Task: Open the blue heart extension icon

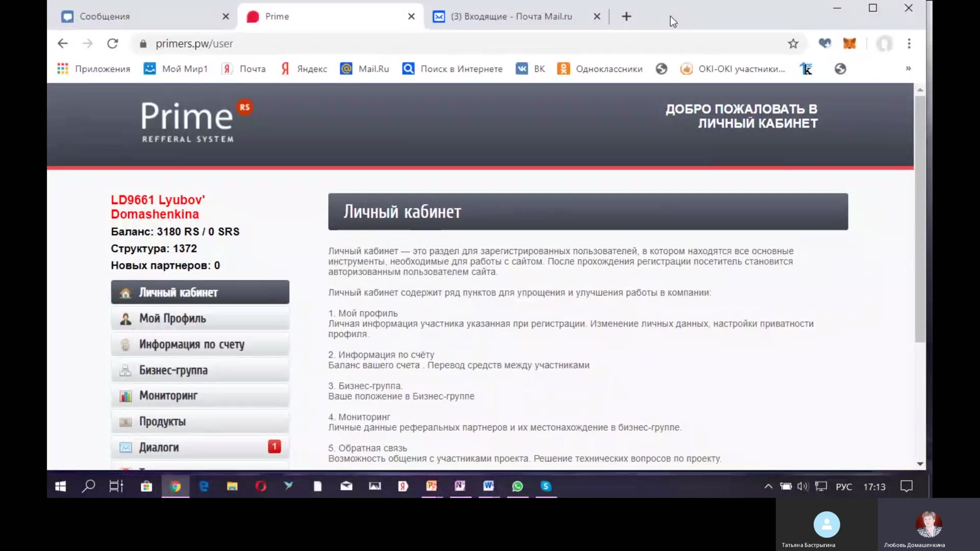Action: click(825, 44)
